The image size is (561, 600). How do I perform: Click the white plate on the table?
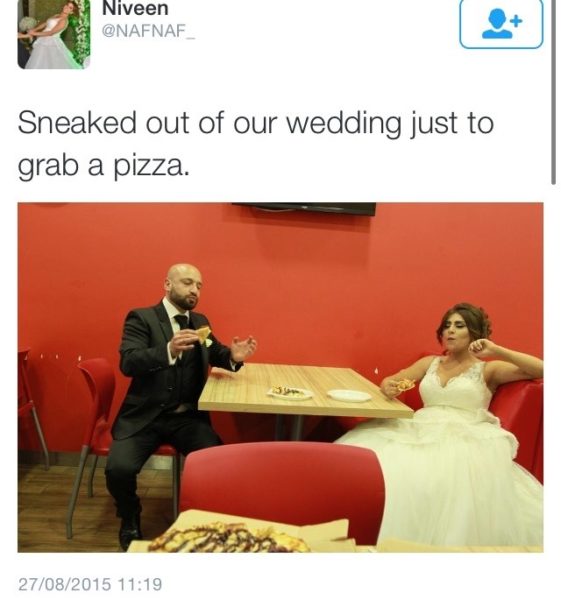click(x=349, y=395)
